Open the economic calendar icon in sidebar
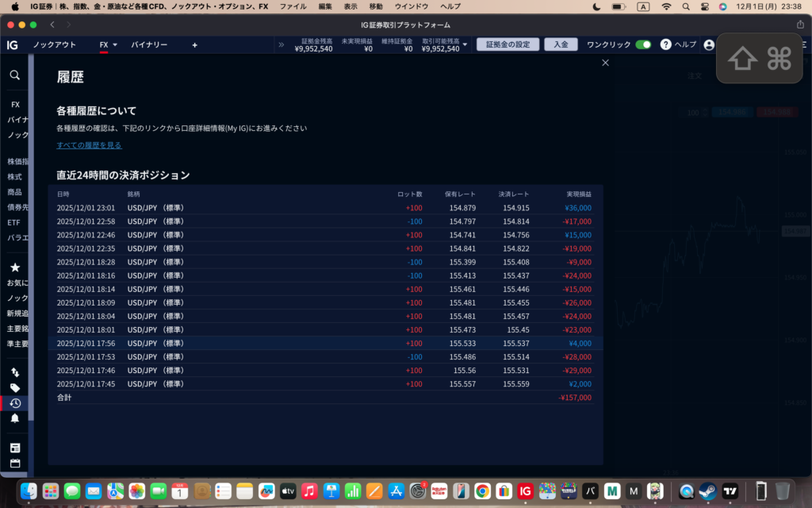Image resolution: width=812 pixels, height=508 pixels. [x=14, y=463]
